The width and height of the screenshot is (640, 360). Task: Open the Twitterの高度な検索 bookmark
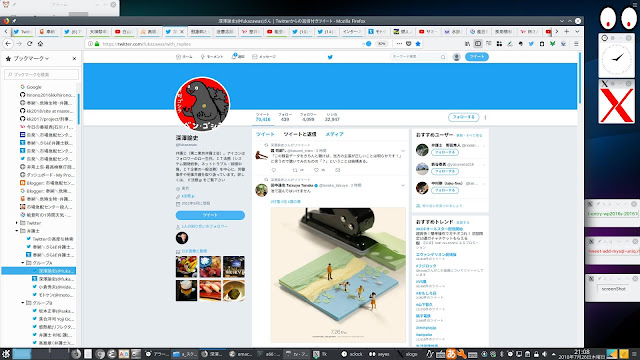(50, 239)
